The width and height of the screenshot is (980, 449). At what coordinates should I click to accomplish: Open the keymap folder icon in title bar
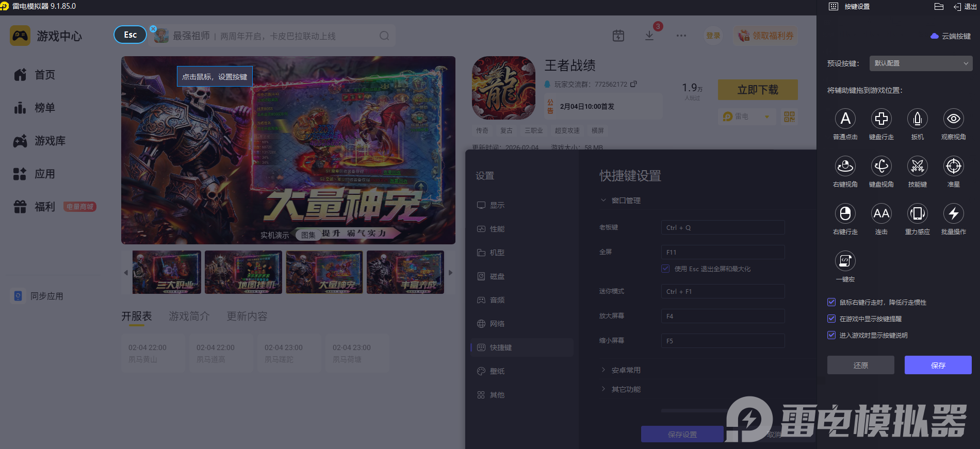[939, 7]
